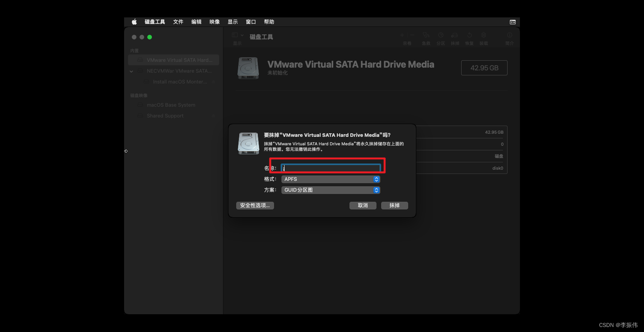
Task: Open the 编辑 menu
Action: 196,22
